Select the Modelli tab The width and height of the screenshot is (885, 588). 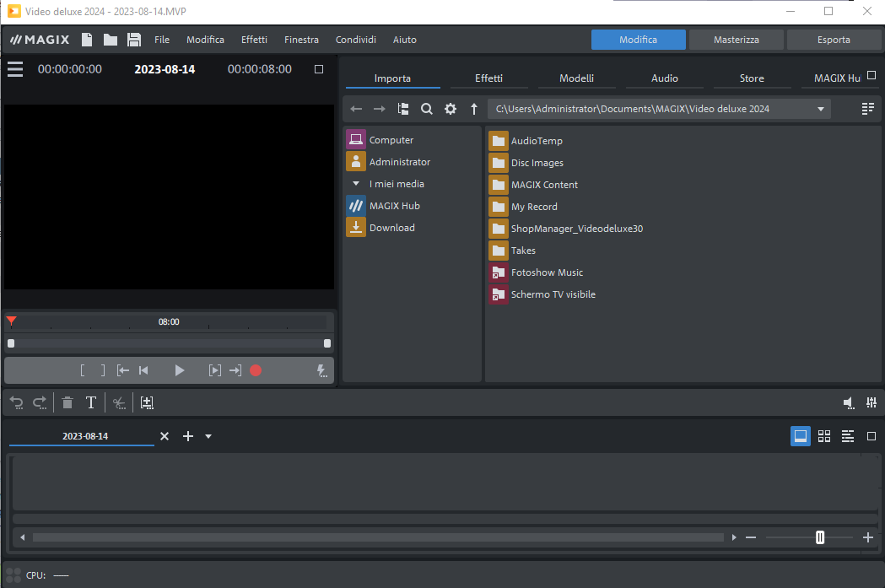(x=576, y=78)
